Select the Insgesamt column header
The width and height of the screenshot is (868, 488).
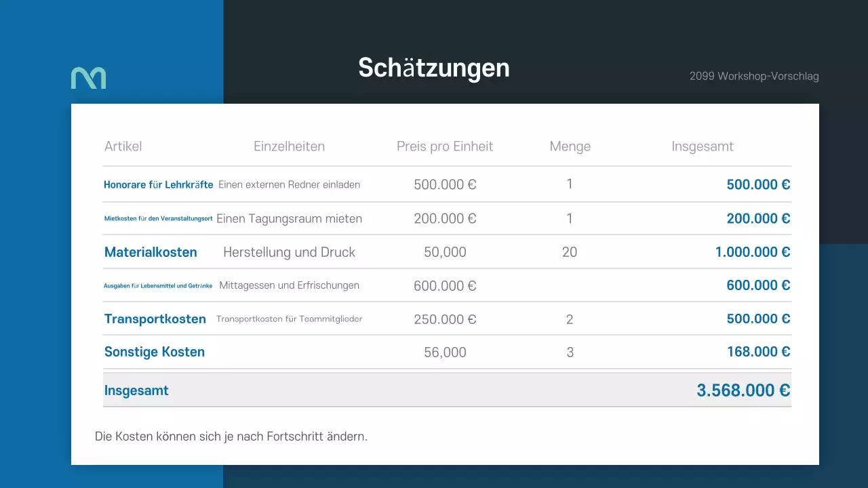(703, 146)
